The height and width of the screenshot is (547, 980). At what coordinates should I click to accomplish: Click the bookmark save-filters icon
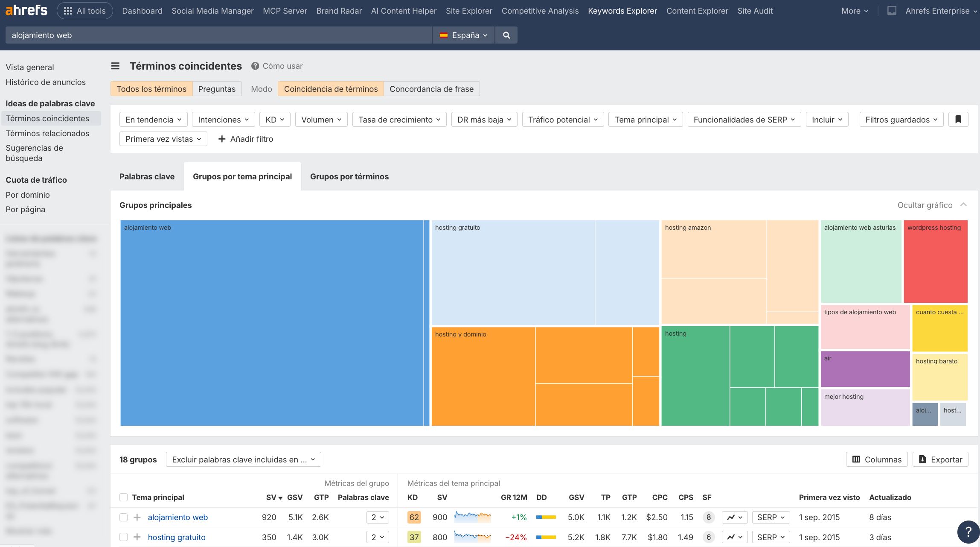958,120
